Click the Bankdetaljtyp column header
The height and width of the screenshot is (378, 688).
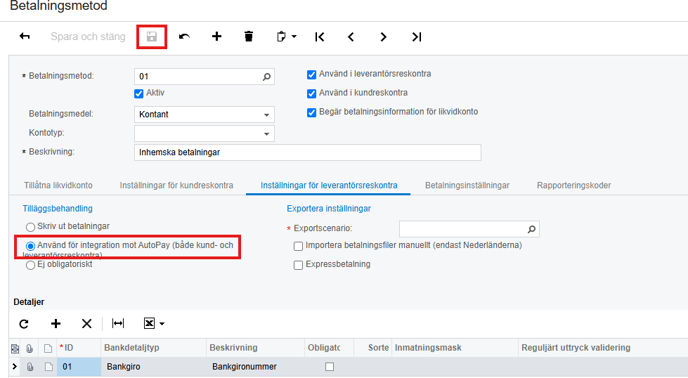tap(154, 348)
